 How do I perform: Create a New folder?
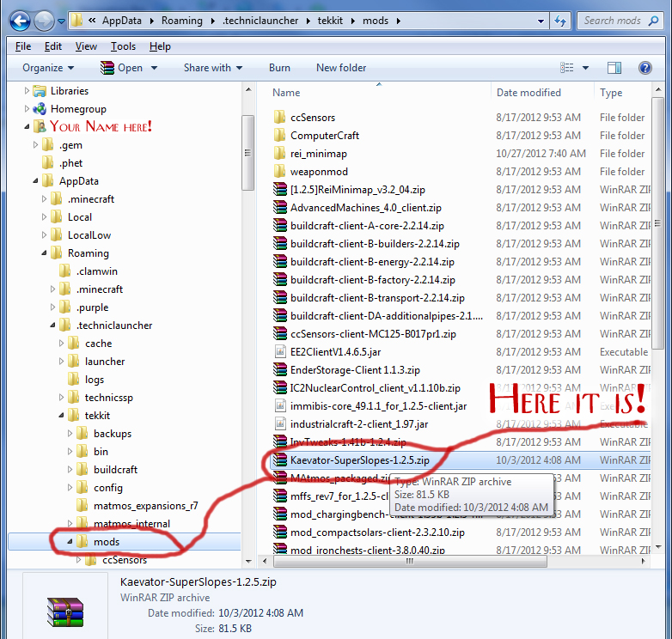(x=341, y=68)
